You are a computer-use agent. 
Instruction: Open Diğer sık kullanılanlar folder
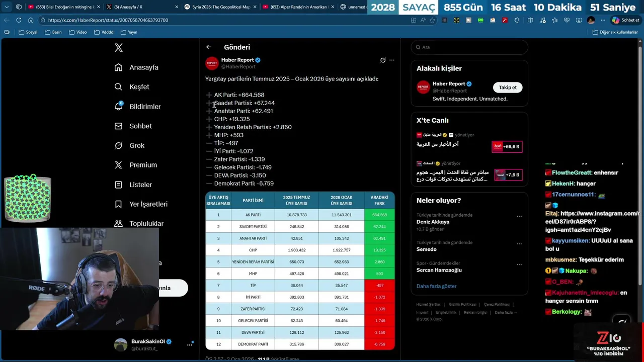pyautogui.click(x=615, y=32)
